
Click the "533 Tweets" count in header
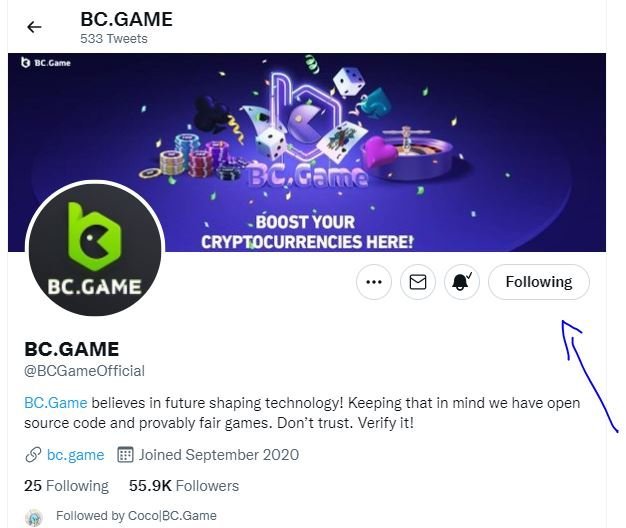[x=113, y=39]
